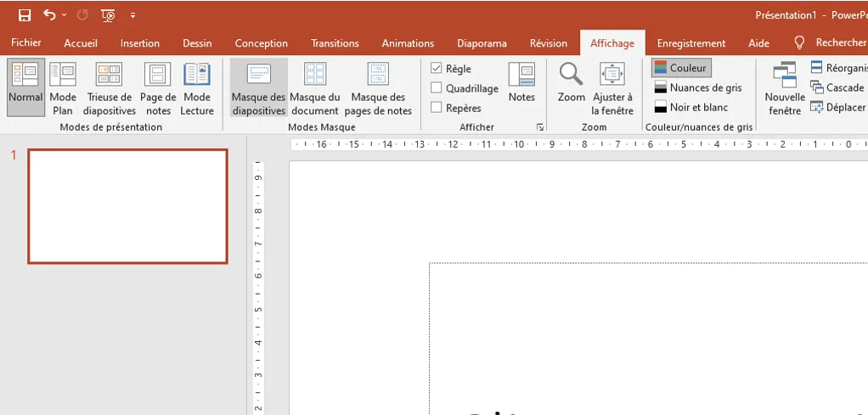
Task: Open Masque du document
Action: (315, 87)
